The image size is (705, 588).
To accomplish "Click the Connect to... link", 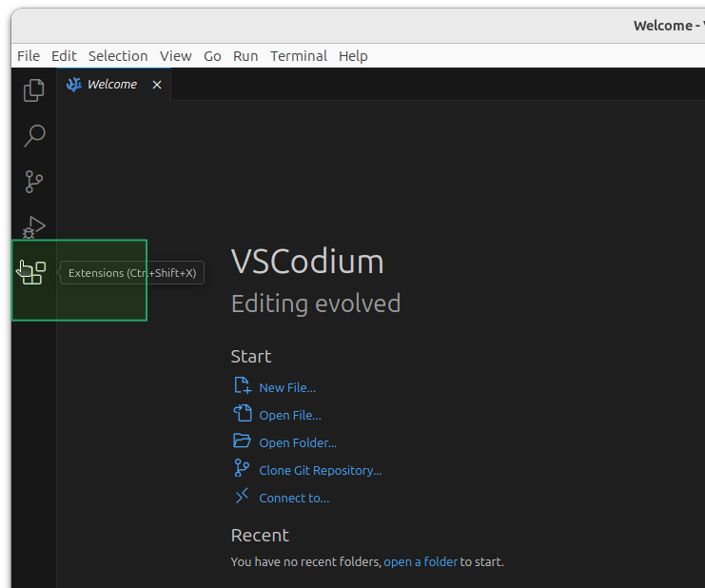I will click(x=294, y=499).
